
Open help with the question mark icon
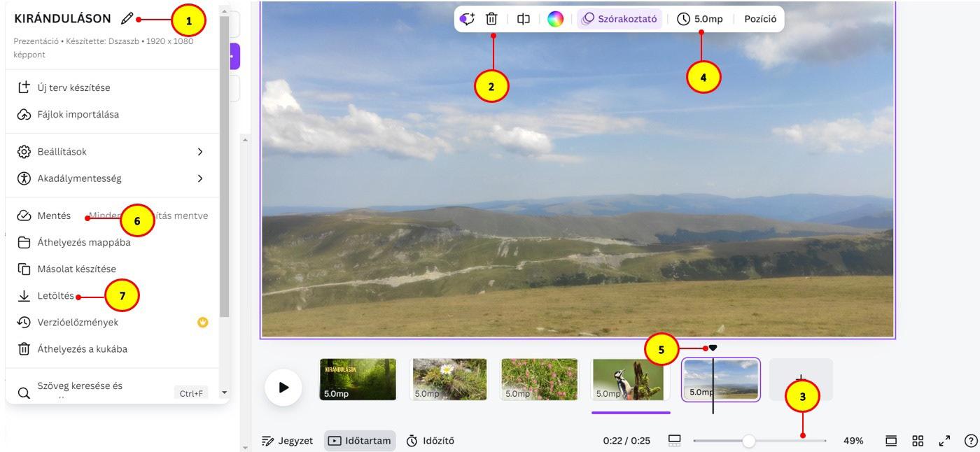coord(971,441)
